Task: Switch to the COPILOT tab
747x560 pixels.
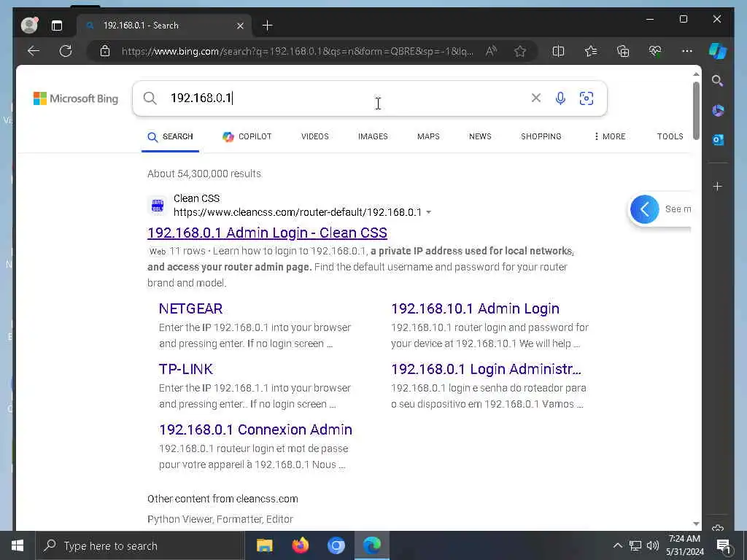Action: [x=247, y=136]
